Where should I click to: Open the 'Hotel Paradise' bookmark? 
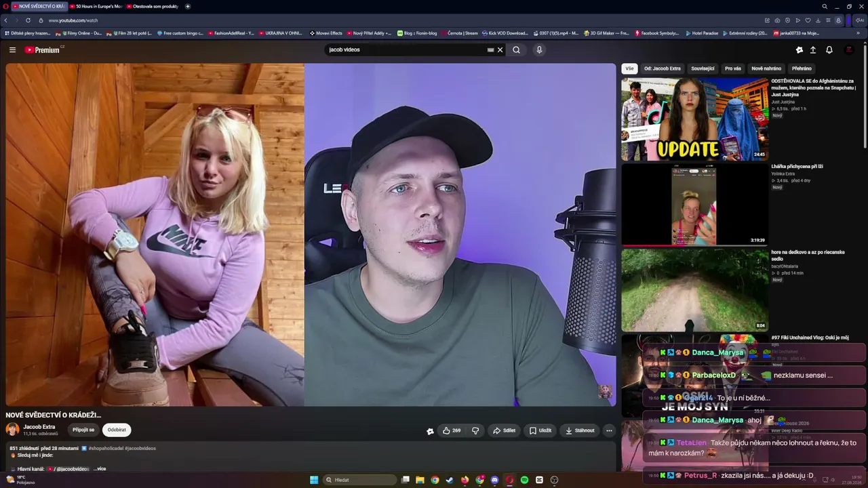click(701, 33)
